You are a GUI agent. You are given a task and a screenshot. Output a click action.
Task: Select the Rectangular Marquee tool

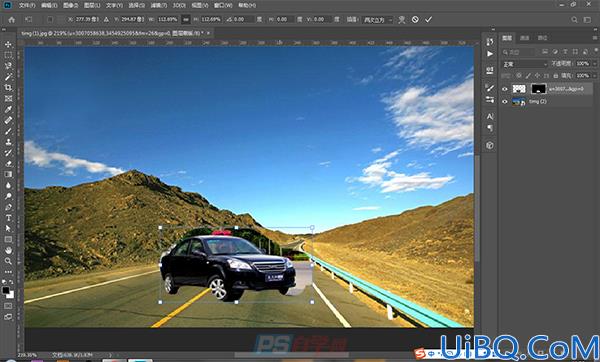tap(8, 55)
